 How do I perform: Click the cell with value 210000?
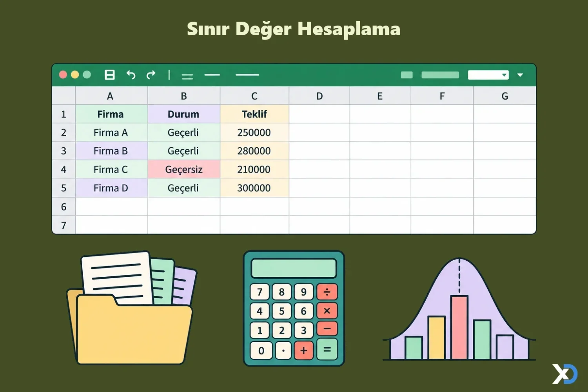[x=254, y=169]
